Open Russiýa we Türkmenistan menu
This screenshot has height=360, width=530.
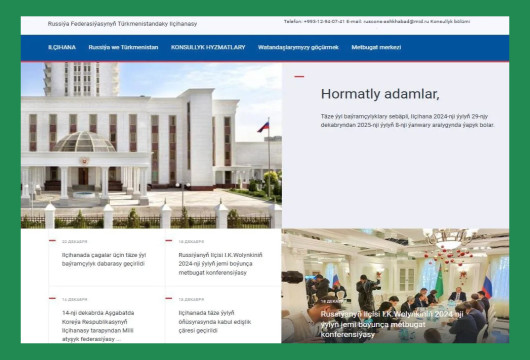click(x=123, y=47)
